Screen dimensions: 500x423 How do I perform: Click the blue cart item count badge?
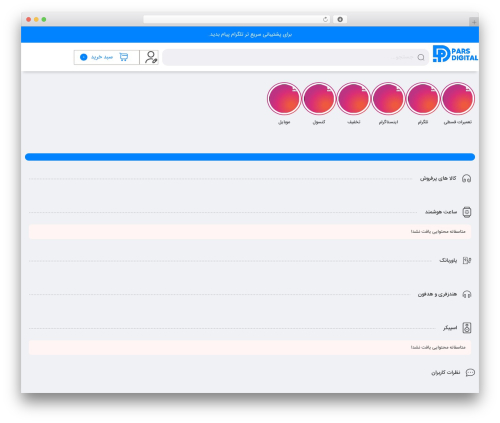(x=84, y=57)
